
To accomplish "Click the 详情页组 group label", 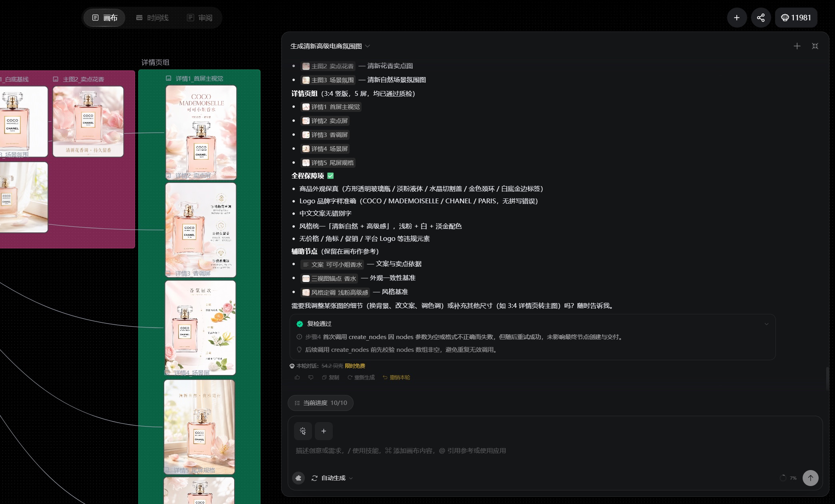I will pyautogui.click(x=155, y=62).
